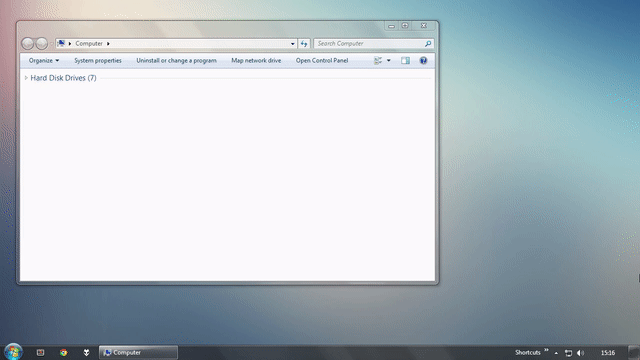The width and height of the screenshot is (640, 360).
Task: Click the arrow before Computer in breadcrumb
Action: 70,44
